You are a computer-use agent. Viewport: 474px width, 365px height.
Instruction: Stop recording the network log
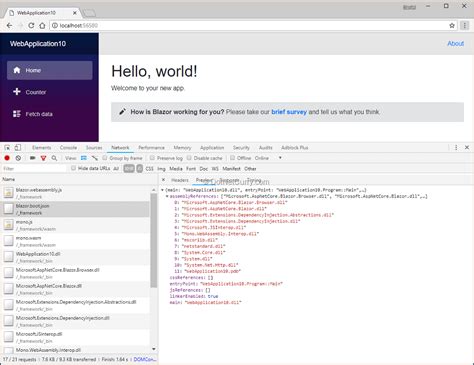tap(7, 158)
